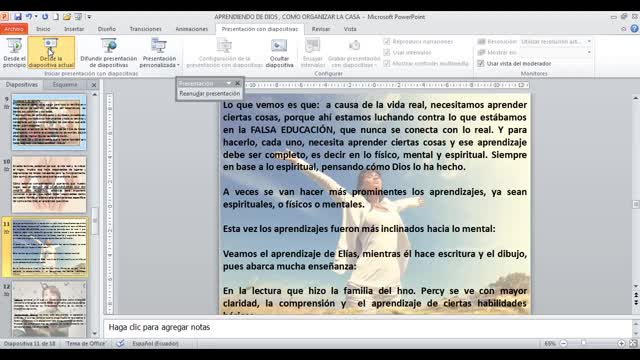Switch to the Insertar ribbon tab

click(74, 29)
